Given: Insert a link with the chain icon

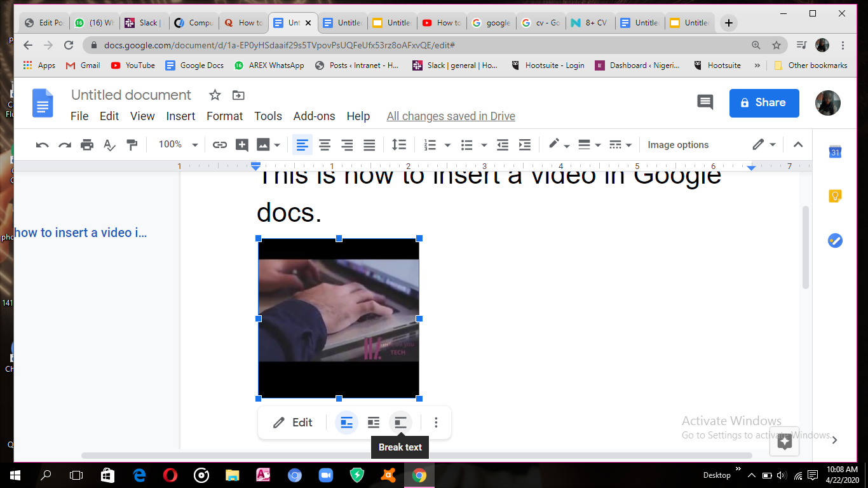Looking at the screenshot, I should (x=220, y=145).
